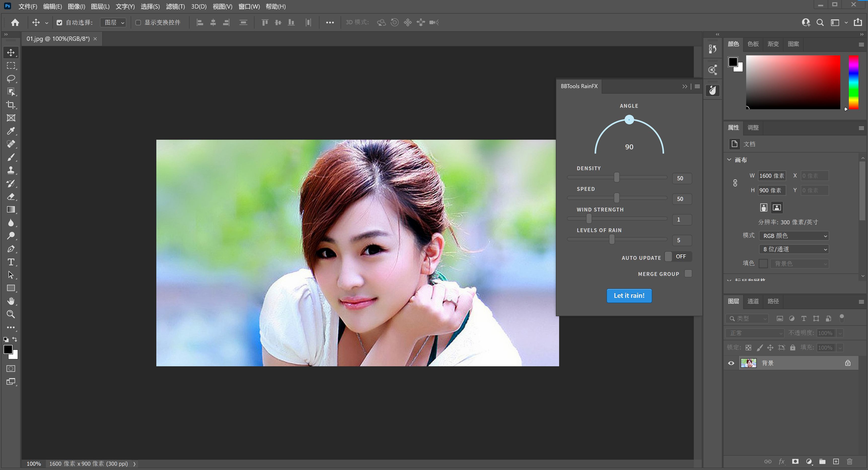The width and height of the screenshot is (868, 470).
Task: Switch to the 通道 tab
Action: tap(753, 301)
